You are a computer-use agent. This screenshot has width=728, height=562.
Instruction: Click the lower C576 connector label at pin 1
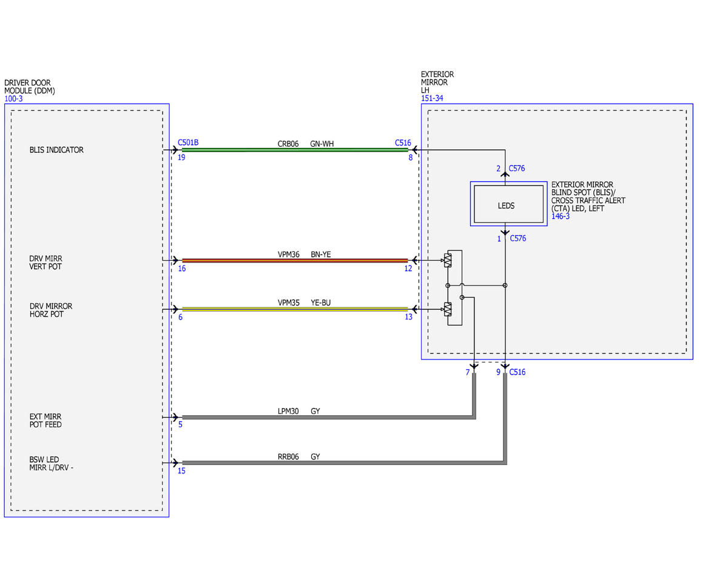[517, 239]
